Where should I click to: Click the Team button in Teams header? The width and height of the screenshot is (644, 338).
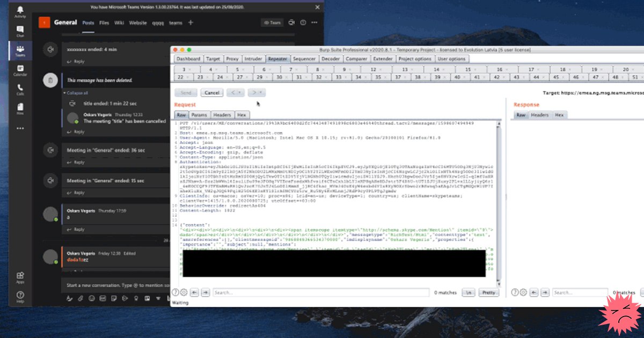pyautogui.click(x=273, y=23)
